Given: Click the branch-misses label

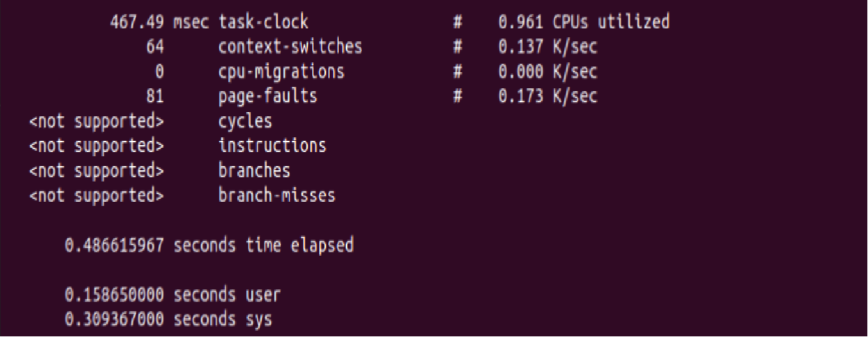Looking at the screenshot, I should tap(276, 195).
